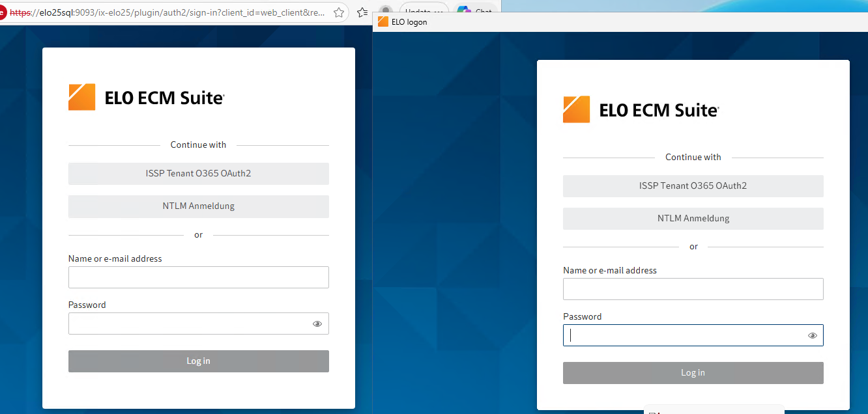This screenshot has width=868, height=414.
Task: Click the ELO ECM Suite logo in ELO logon window
Action: [x=641, y=110]
